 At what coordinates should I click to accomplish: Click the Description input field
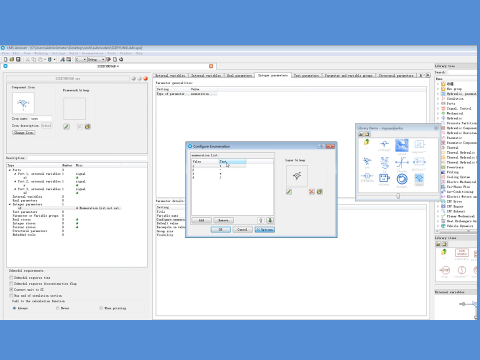click(87, 158)
